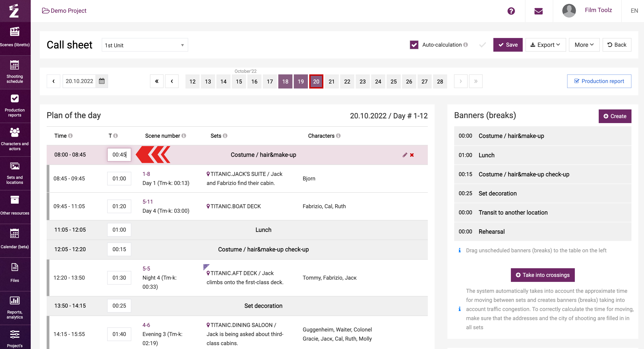Click Take into crossings button
644x349 pixels.
pyautogui.click(x=543, y=275)
